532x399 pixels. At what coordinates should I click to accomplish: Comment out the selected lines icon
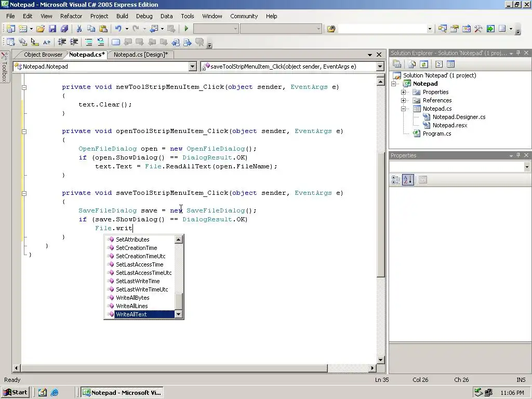(88, 42)
